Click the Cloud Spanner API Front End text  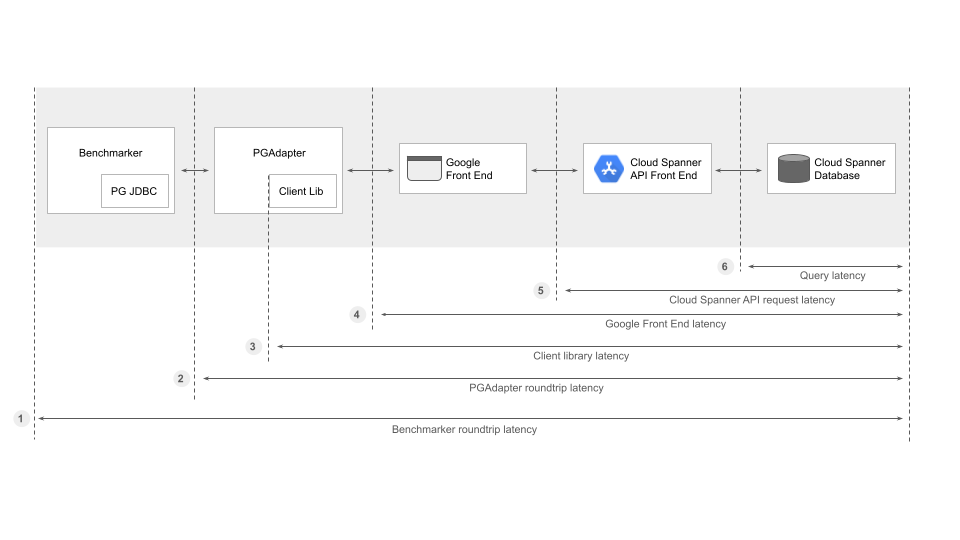coord(666,169)
